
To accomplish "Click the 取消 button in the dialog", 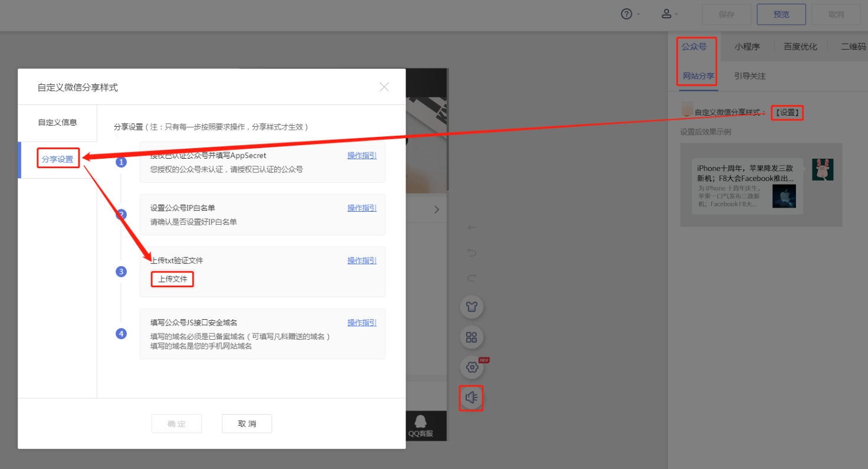I will (x=247, y=424).
